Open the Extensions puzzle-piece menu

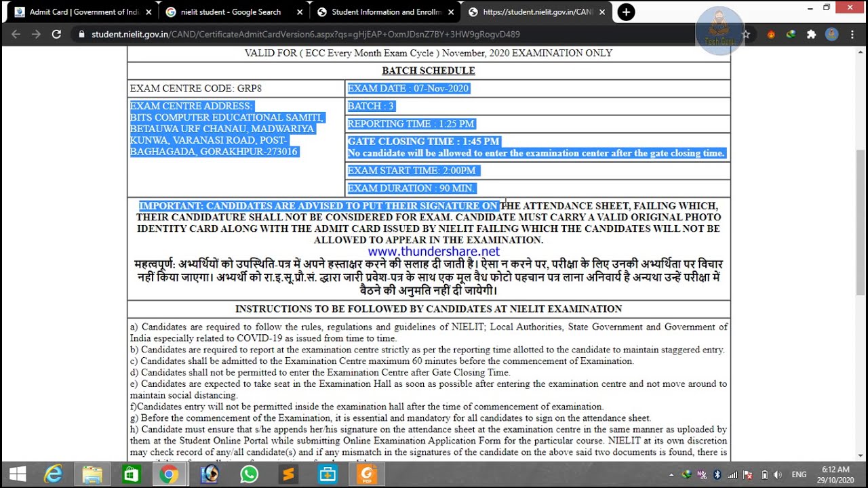click(811, 34)
